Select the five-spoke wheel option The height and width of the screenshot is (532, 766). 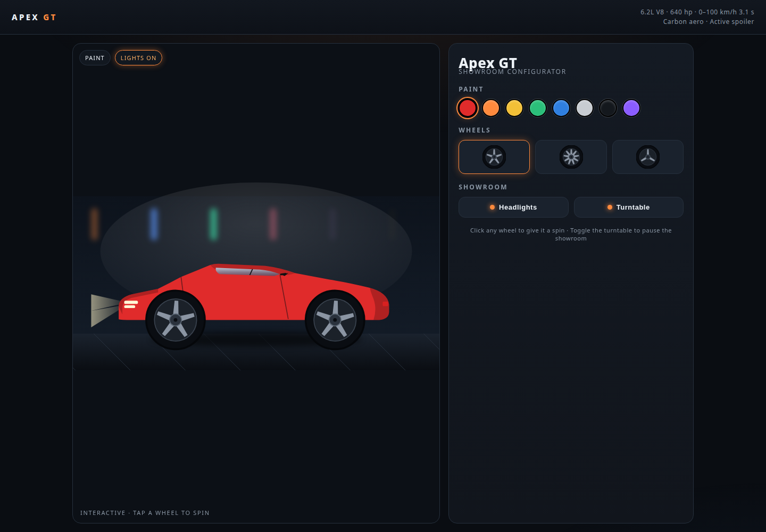tap(494, 157)
